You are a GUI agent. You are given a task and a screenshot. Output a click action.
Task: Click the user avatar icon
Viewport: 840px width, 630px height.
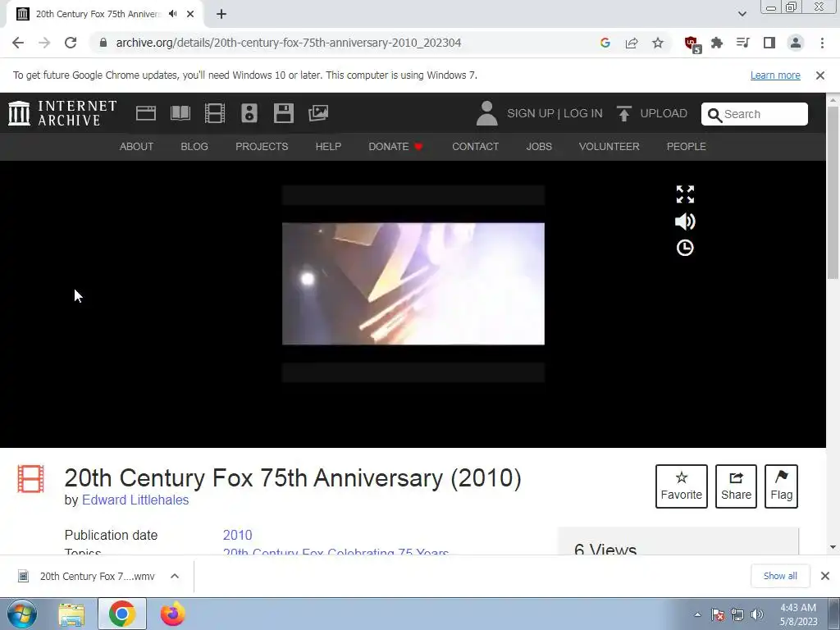point(486,113)
